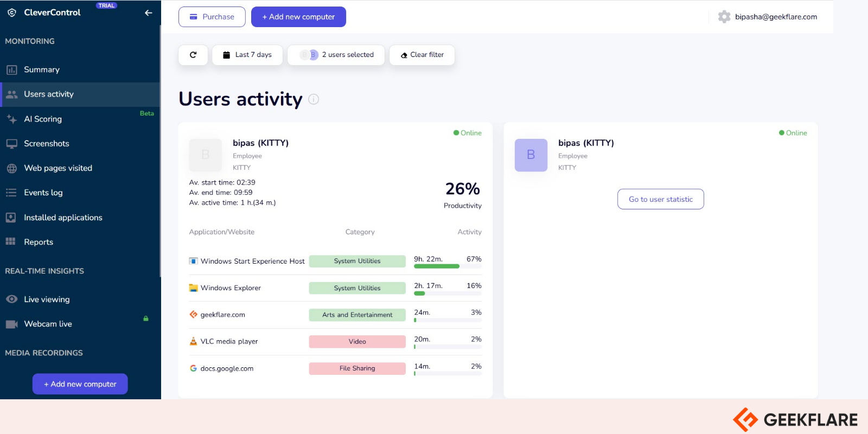Click the VLC media player cone icon

click(193, 341)
